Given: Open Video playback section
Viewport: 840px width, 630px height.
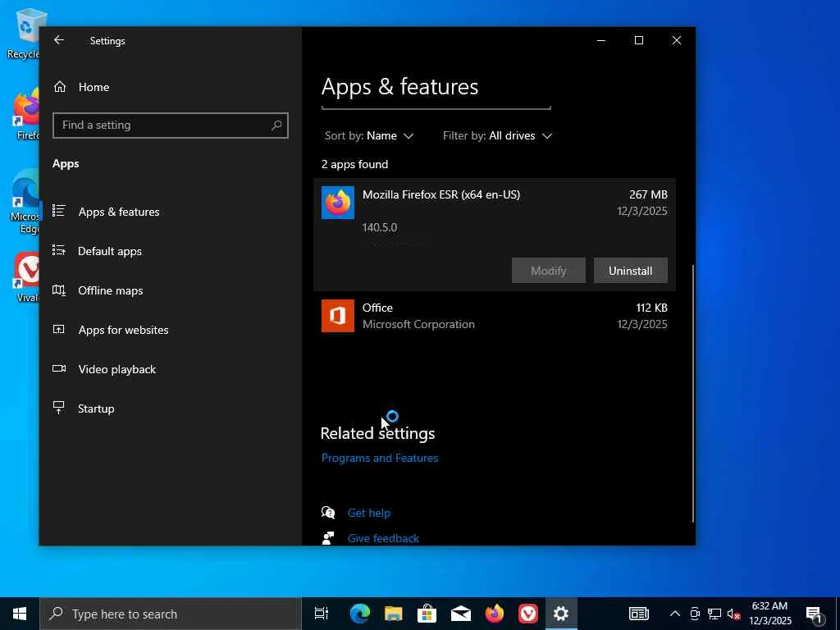Looking at the screenshot, I should point(171,369).
